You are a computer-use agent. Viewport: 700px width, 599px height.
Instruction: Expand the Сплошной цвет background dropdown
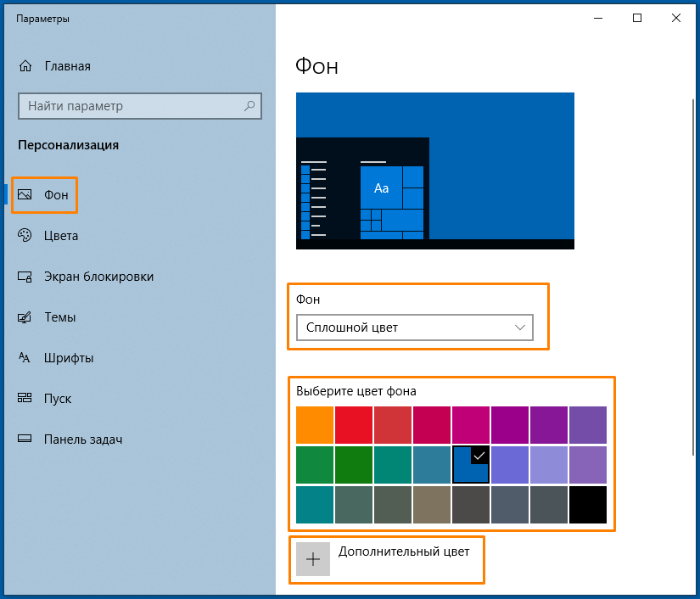click(x=415, y=327)
